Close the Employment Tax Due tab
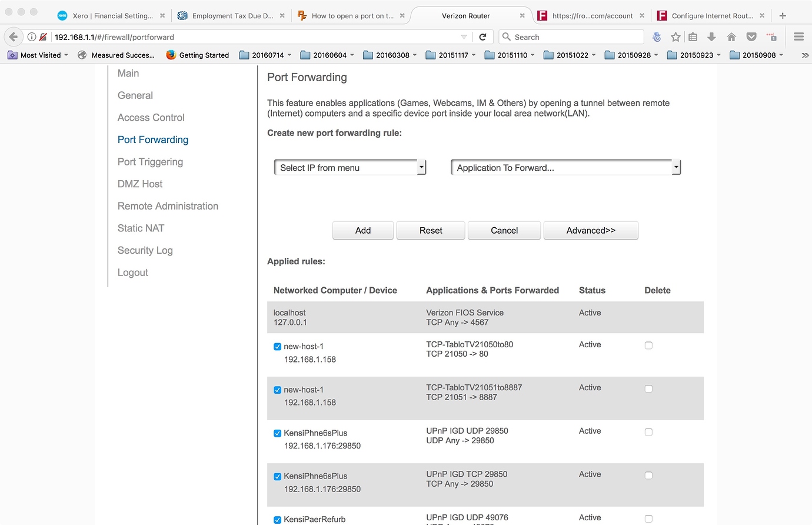Viewport: 812px width, 525px height. (282, 16)
